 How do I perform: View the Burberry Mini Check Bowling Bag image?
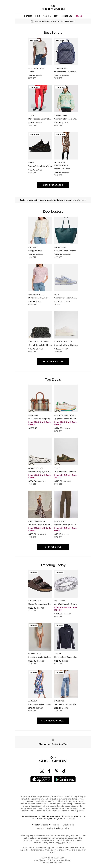[40, 398]
